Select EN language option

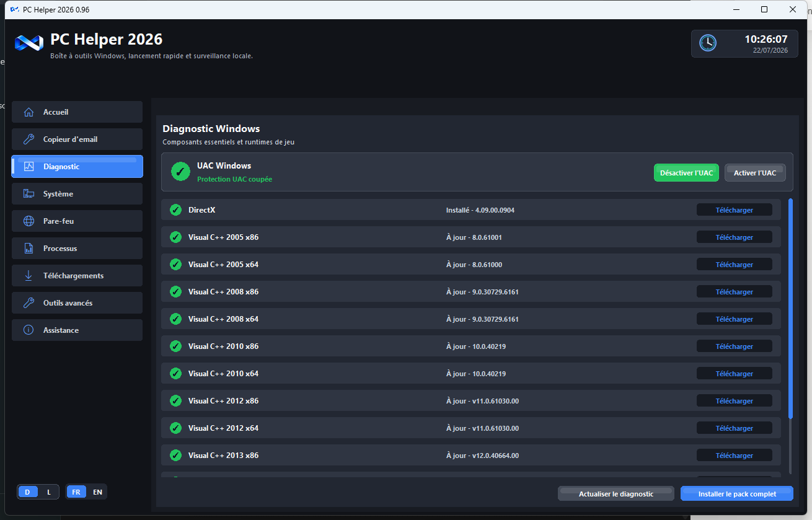pos(97,492)
